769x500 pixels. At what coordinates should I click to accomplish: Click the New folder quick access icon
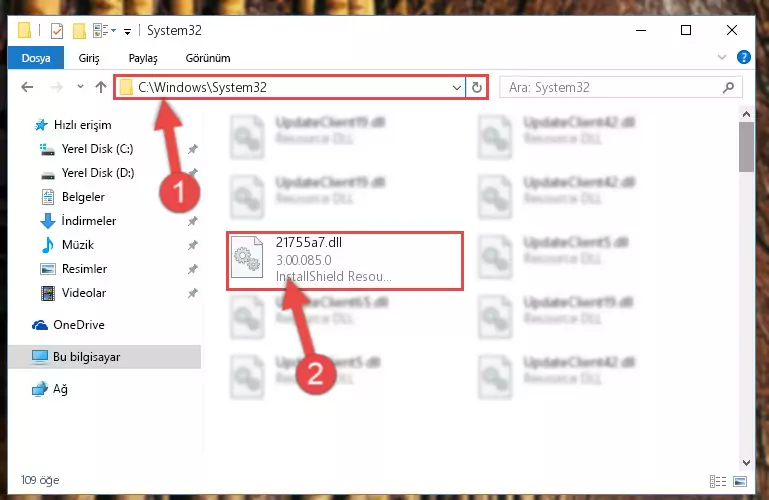coord(79,31)
